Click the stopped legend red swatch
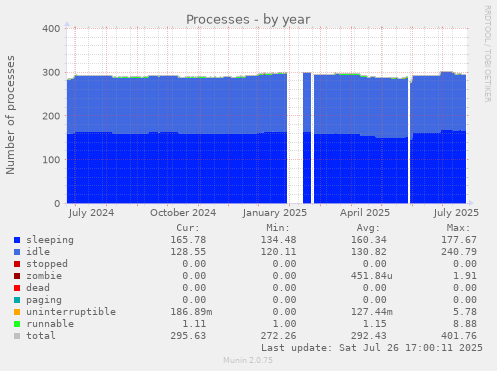497x371 pixels. click(17, 264)
